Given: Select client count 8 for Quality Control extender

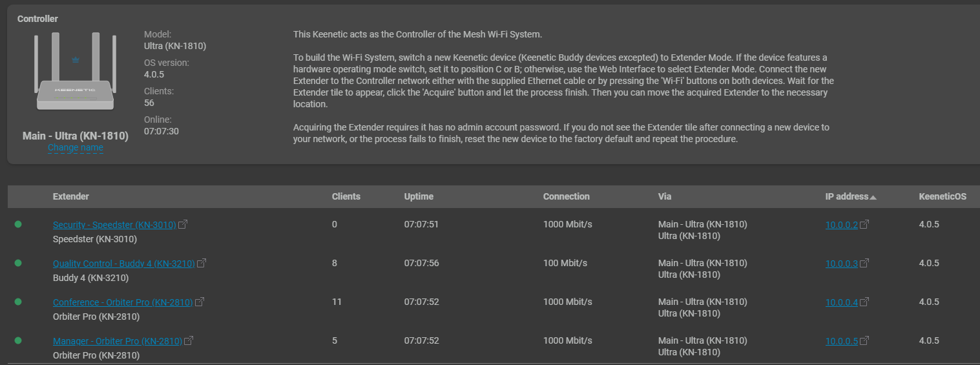Looking at the screenshot, I should pos(335,263).
